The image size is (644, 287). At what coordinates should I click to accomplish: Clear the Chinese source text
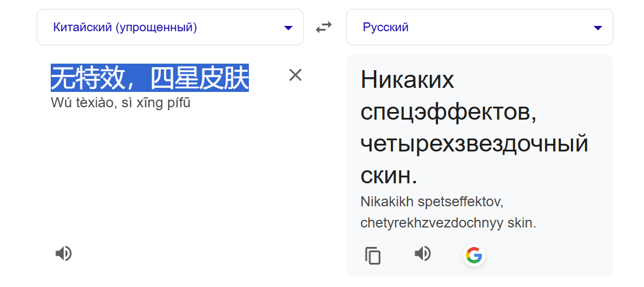295,75
